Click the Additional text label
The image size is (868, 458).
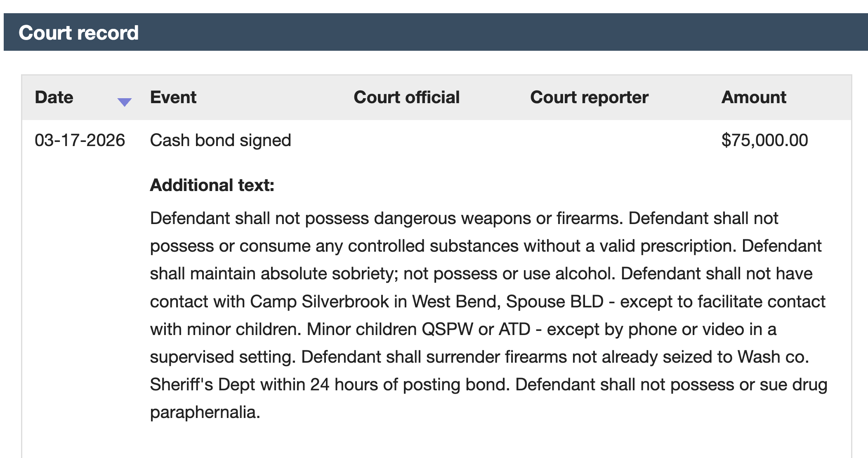(212, 185)
